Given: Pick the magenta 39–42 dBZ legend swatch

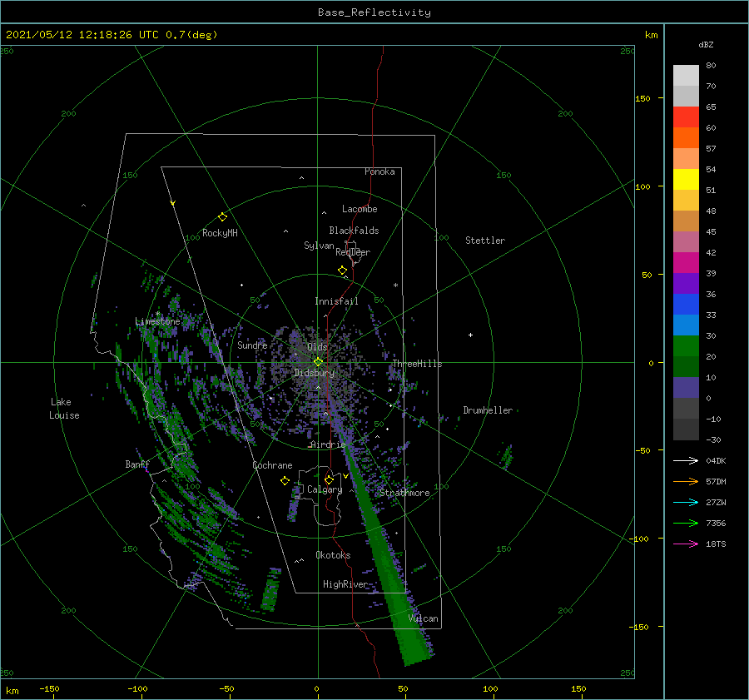Looking at the screenshot, I should pos(686,263).
